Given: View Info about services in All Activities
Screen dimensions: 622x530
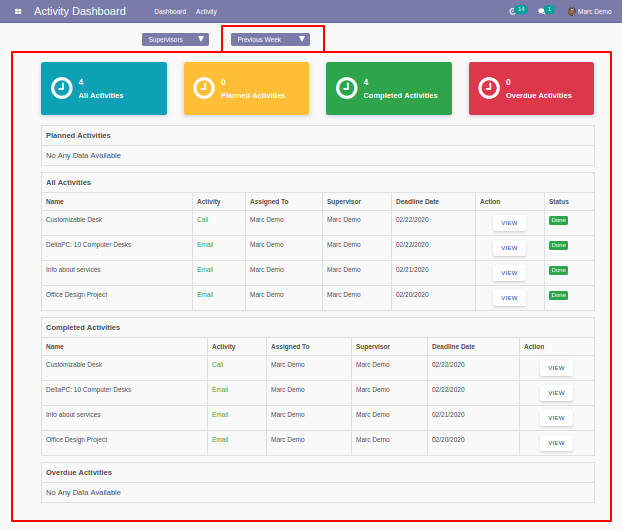Looking at the screenshot, I should tap(509, 273).
